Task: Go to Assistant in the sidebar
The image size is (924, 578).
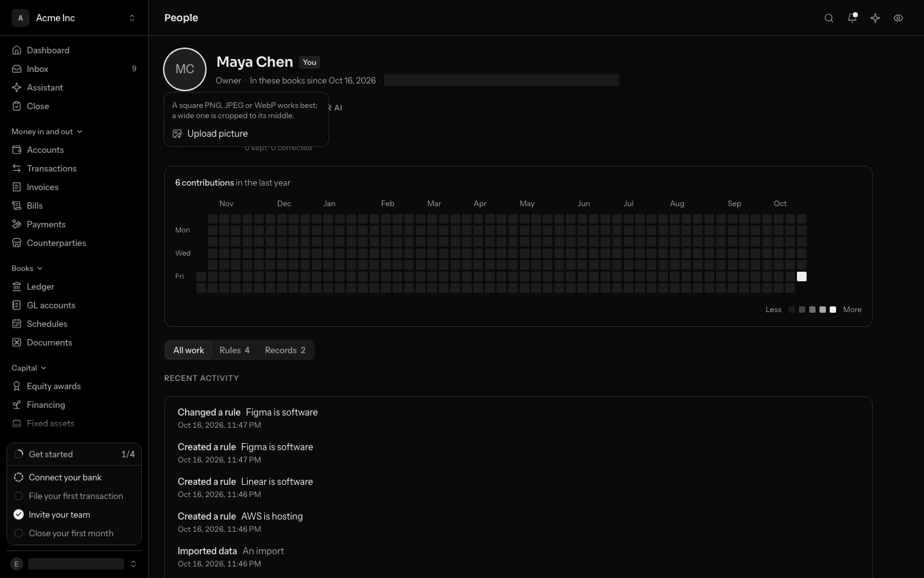Action: click(x=74, y=87)
